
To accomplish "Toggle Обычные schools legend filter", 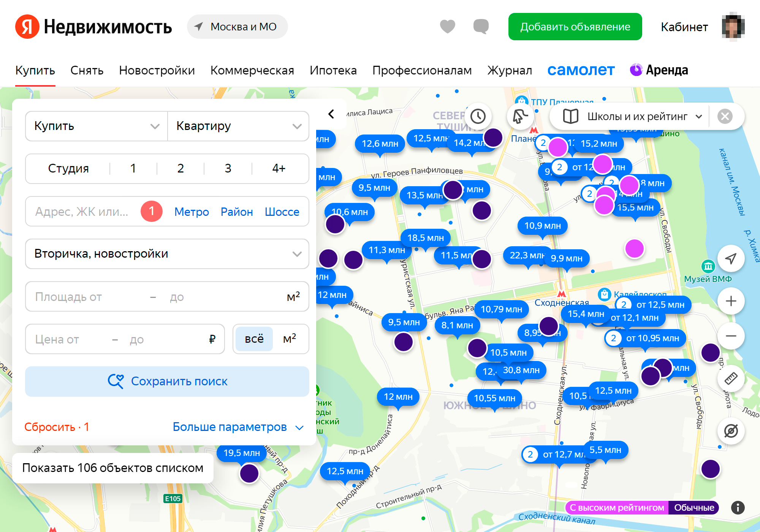I will (694, 508).
